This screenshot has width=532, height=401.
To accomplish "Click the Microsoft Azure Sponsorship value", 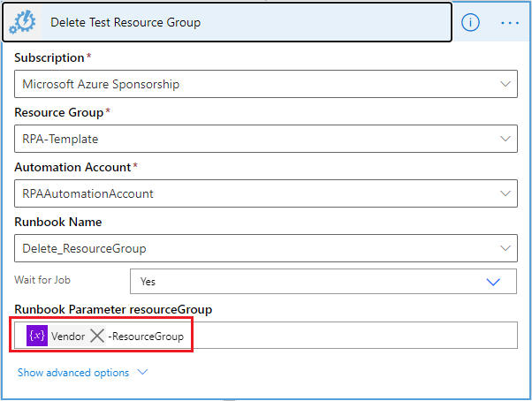I will point(101,84).
